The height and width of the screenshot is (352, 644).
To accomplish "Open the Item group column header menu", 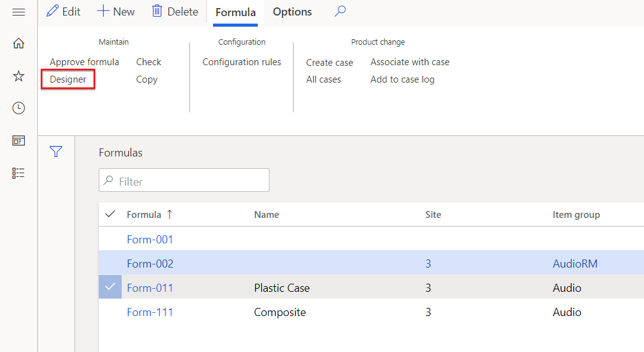I will [x=576, y=214].
